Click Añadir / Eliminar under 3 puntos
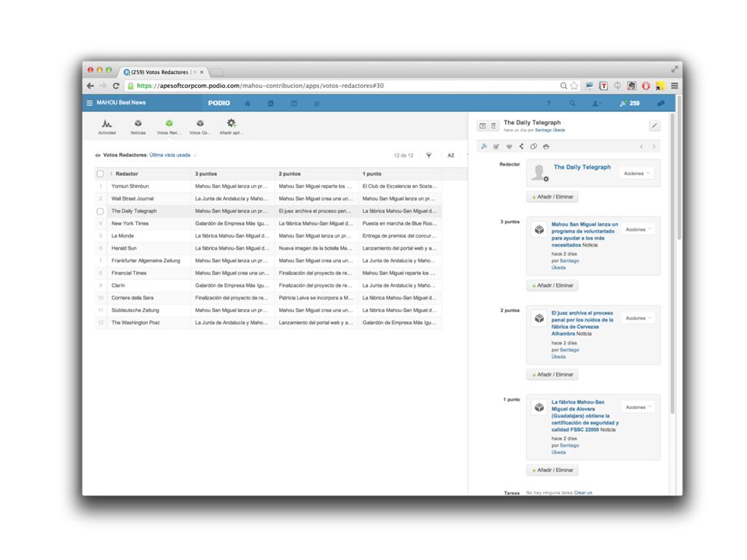 [x=552, y=285]
